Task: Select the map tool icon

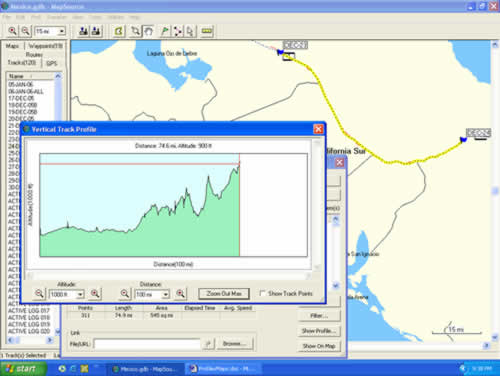Action: (x=118, y=31)
